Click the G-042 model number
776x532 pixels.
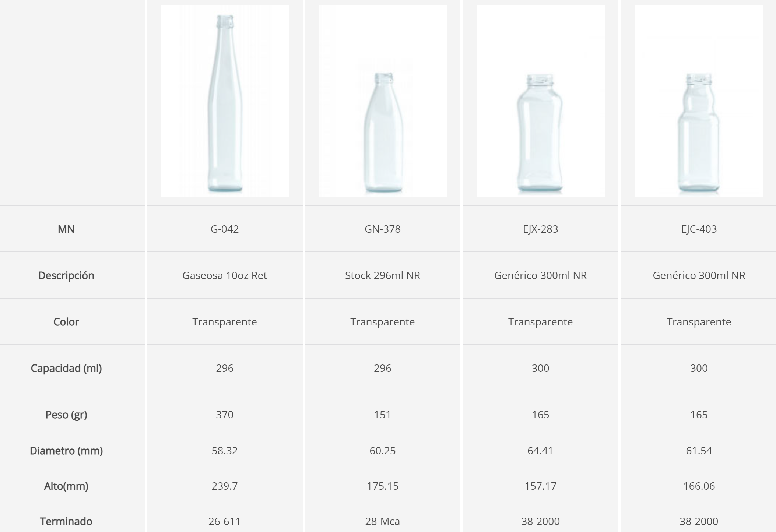click(x=225, y=229)
